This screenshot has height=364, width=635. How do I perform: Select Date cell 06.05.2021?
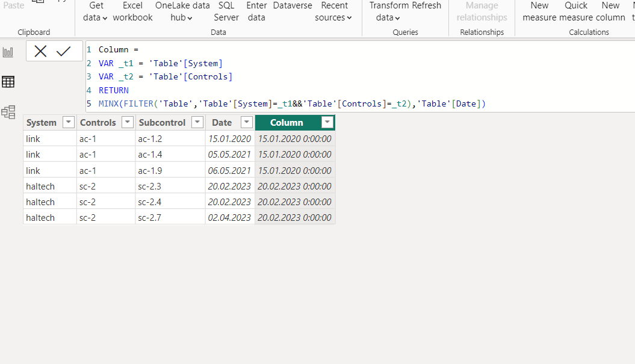pos(229,170)
